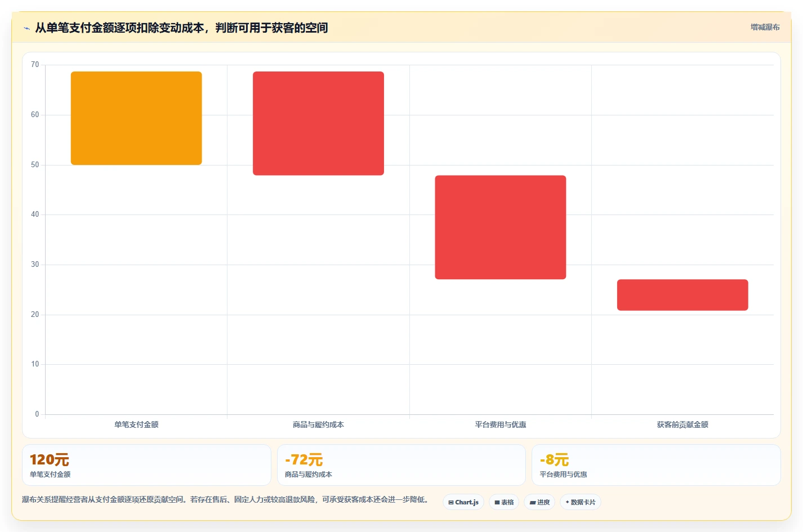The height and width of the screenshot is (532, 803).
Task: Select the 进度 chip
Action: click(539, 502)
